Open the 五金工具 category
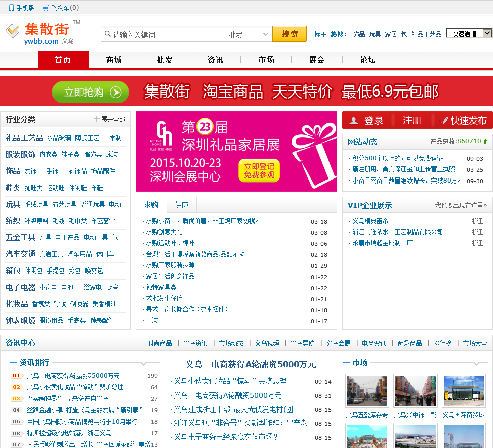Viewport: 493px width, 448px height. [20, 237]
